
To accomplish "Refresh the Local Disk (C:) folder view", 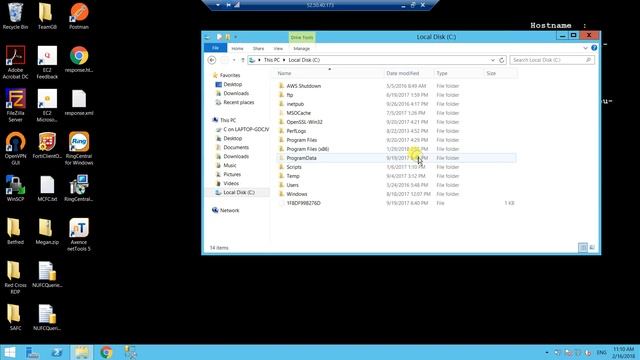I will 502,60.
